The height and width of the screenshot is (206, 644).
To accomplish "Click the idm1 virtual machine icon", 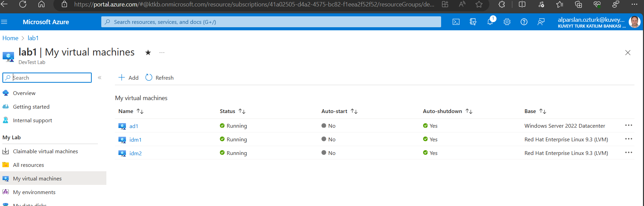I will click(122, 140).
